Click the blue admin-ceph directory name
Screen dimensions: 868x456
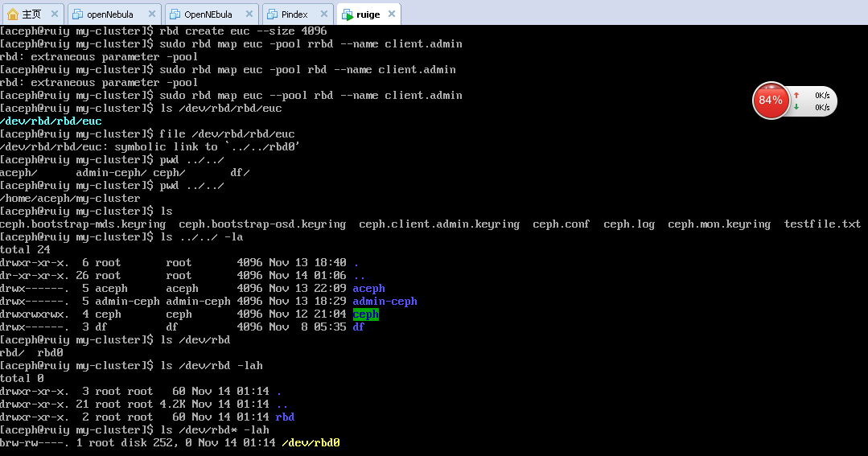coord(385,302)
